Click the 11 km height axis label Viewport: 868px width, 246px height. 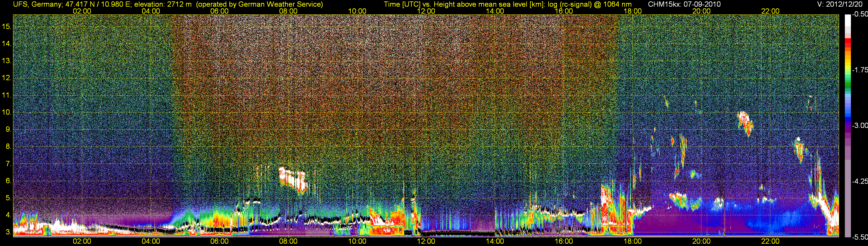(x=6, y=95)
